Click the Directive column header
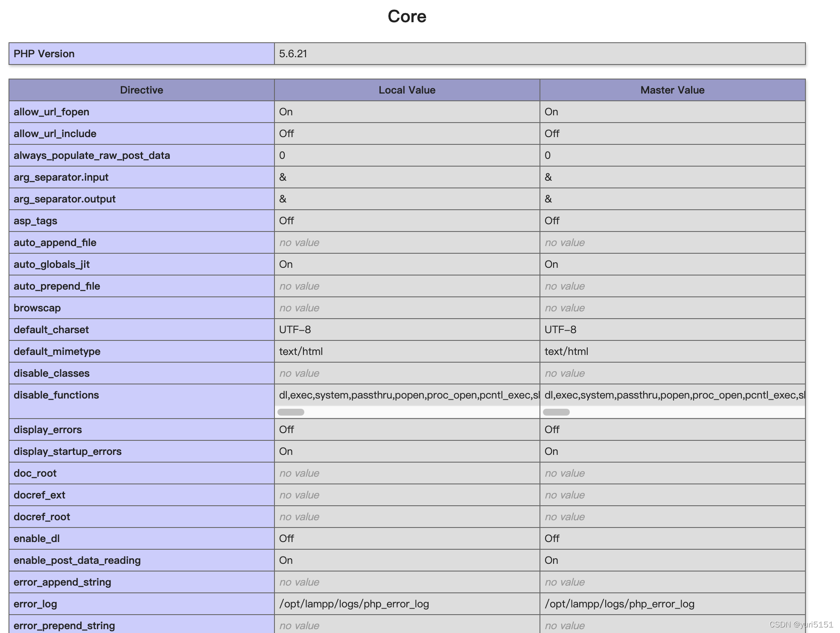 141,90
